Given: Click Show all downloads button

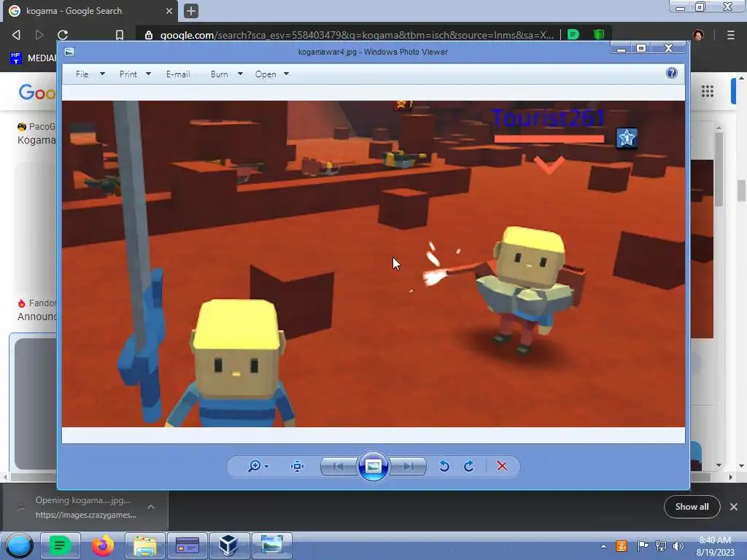Looking at the screenshot, I should click(692, 507).
